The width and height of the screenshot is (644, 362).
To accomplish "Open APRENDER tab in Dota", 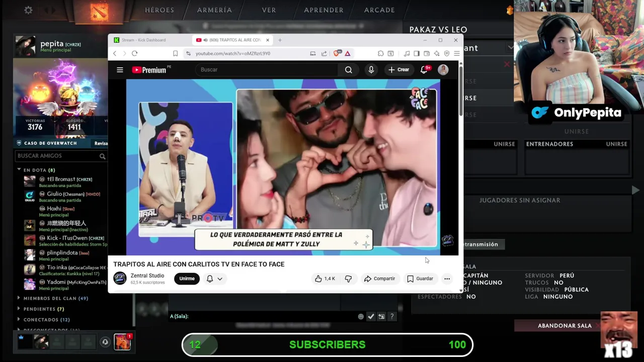I will pos(324,10).
